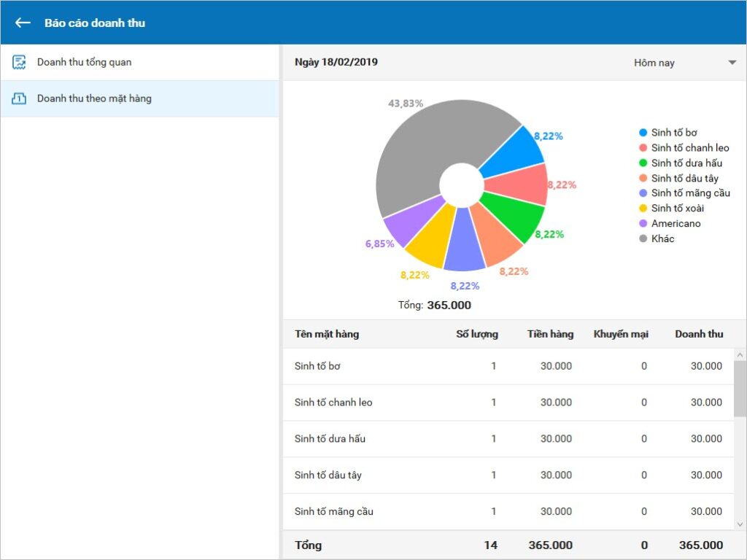Select Doanh thu theo mặt hàng menu item
Image resolution: width=747 pixels, height=560 pixels.
(139, 98)
